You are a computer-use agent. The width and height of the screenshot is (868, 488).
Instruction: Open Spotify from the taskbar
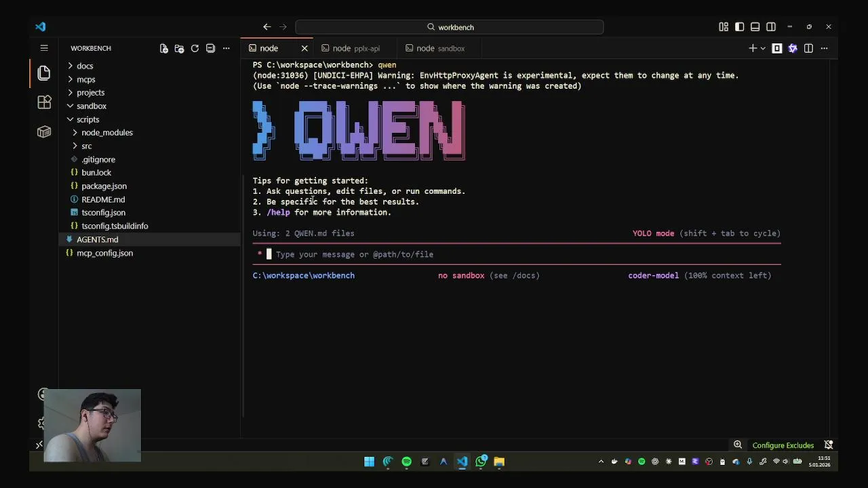point(406,462)
